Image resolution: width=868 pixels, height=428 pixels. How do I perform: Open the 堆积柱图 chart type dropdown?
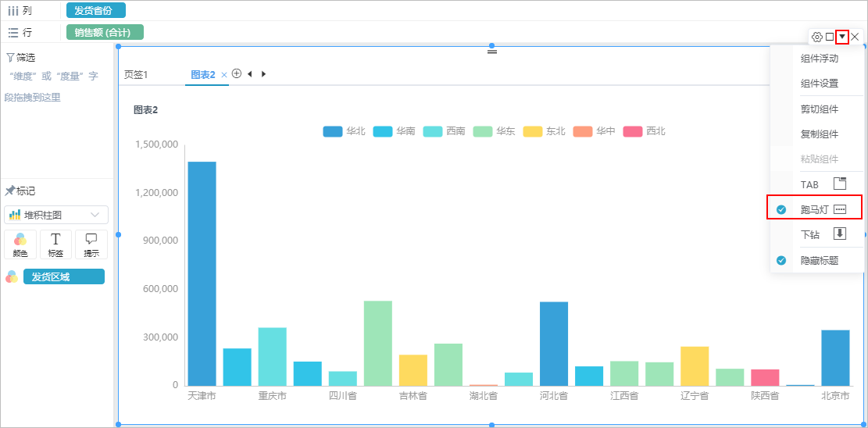click(56, 215)
